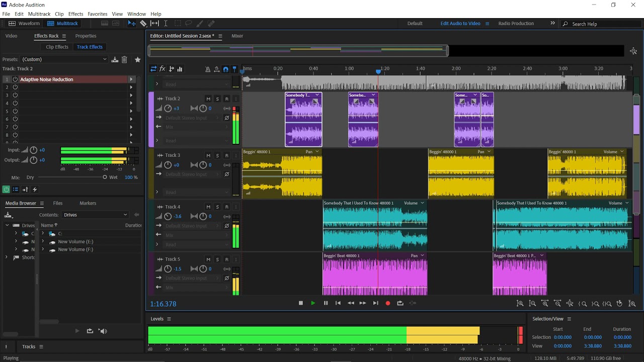
Task: Select the Track Effects button
Action: [x=90, y=47]
